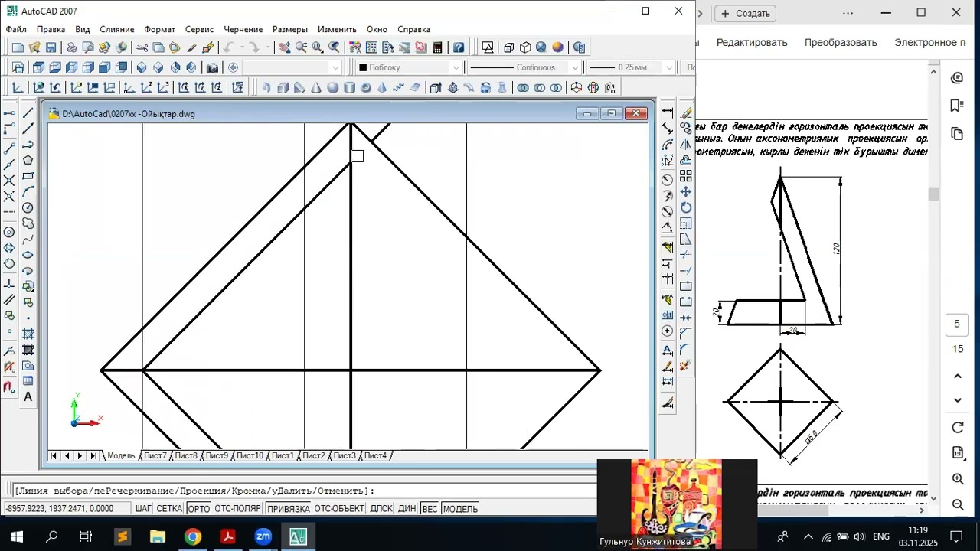This screenshot has width=980, height=551.
Task: Select the Move modify tool
Action: tap(685, 191)
